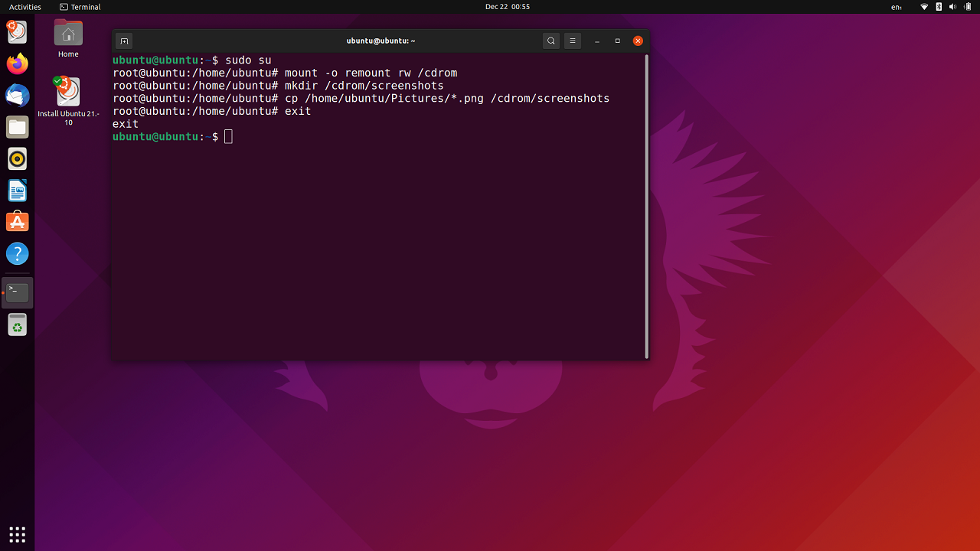Close the Terminal window
This screenshot has width=980, height=551.
tap(638, 41)
